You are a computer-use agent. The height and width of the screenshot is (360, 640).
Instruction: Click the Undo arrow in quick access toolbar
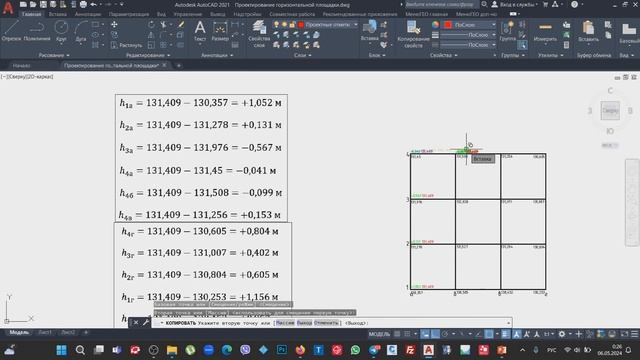[93, 4]
